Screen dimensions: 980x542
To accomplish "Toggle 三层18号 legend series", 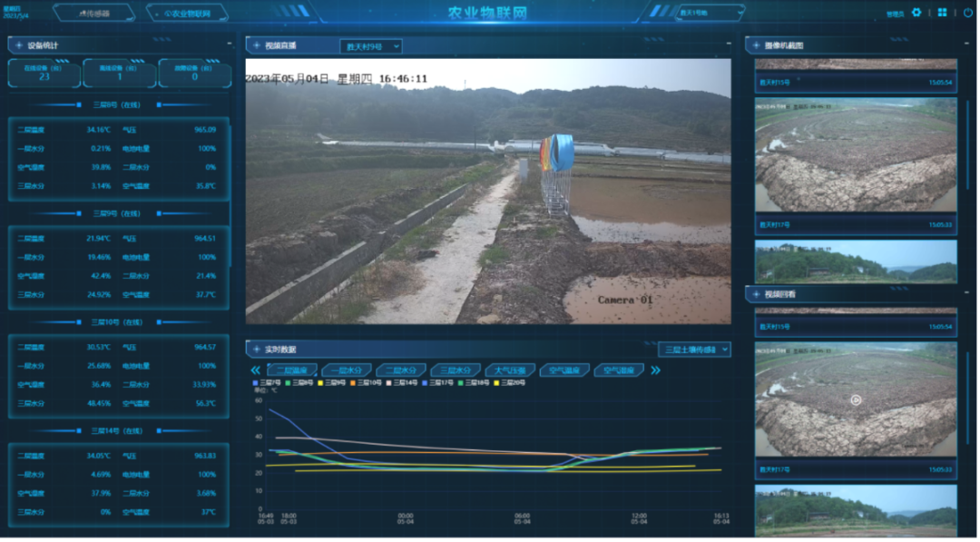I will click(x=473, y=382).
